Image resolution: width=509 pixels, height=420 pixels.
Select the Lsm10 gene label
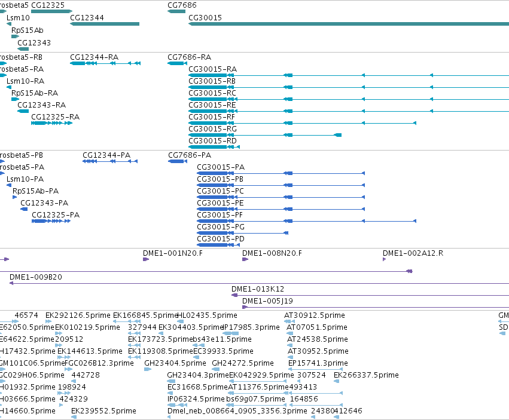click(18, 18)
